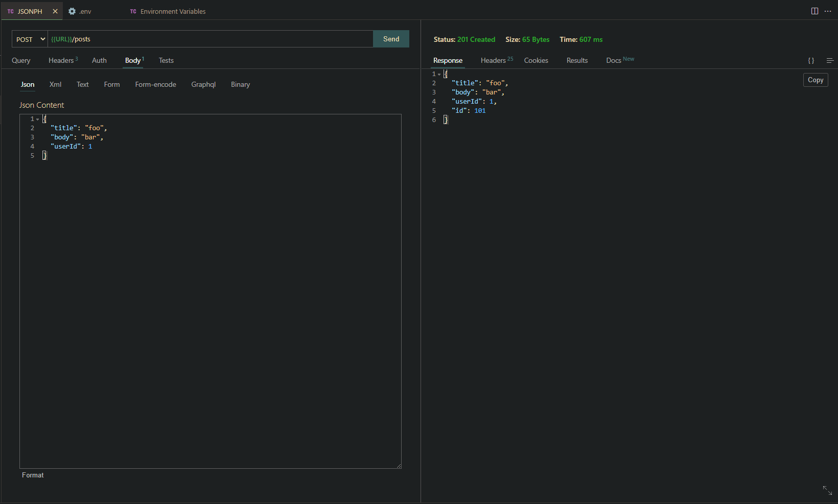Select the Xml body format
Viewport: 838px width, 504px height.
pos(55,84)
